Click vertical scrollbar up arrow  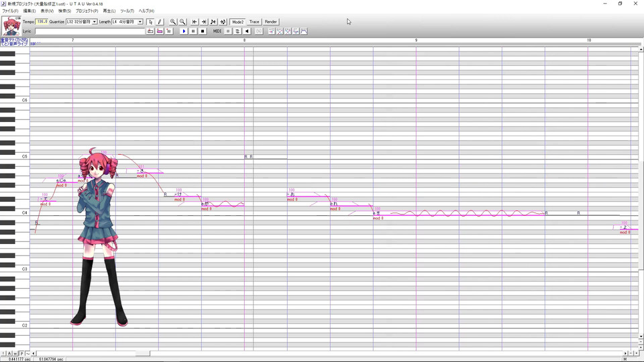coord(641,49)
